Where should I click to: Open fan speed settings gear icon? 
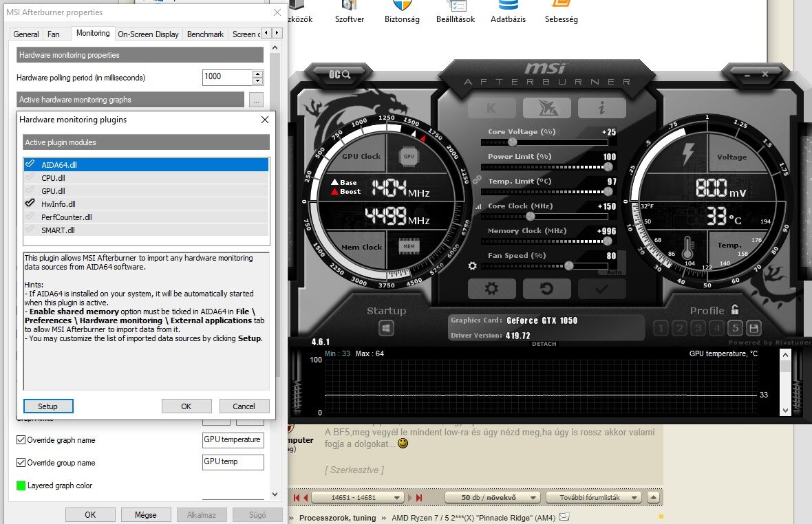472,266
